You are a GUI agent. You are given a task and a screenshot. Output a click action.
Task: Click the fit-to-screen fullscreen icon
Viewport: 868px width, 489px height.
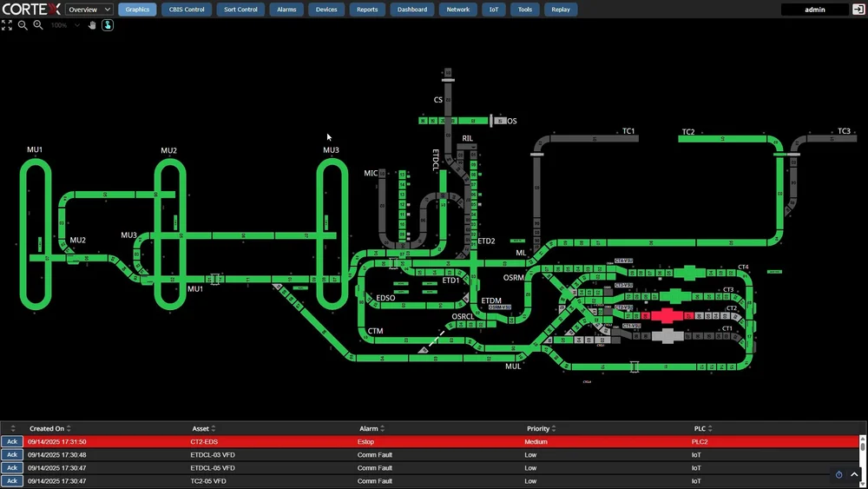tap(7, 25)
